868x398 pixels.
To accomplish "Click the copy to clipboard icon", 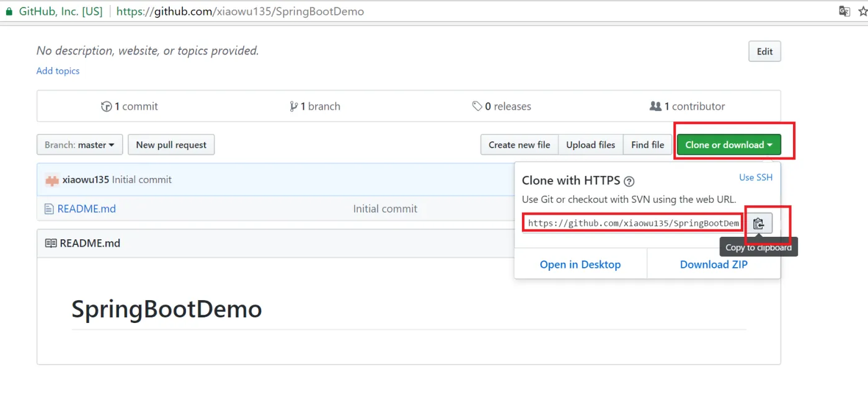I will point(759,223).
